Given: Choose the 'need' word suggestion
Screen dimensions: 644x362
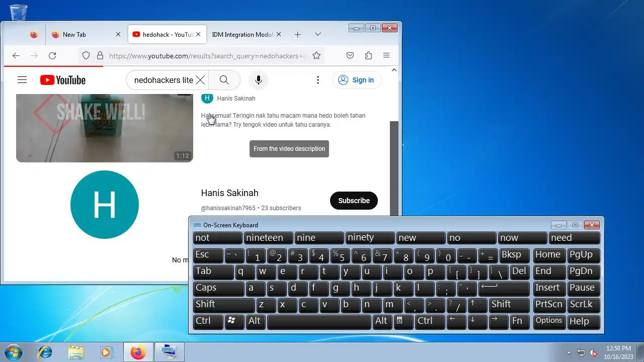Looking at the screenshot, I should pos(575,238).
